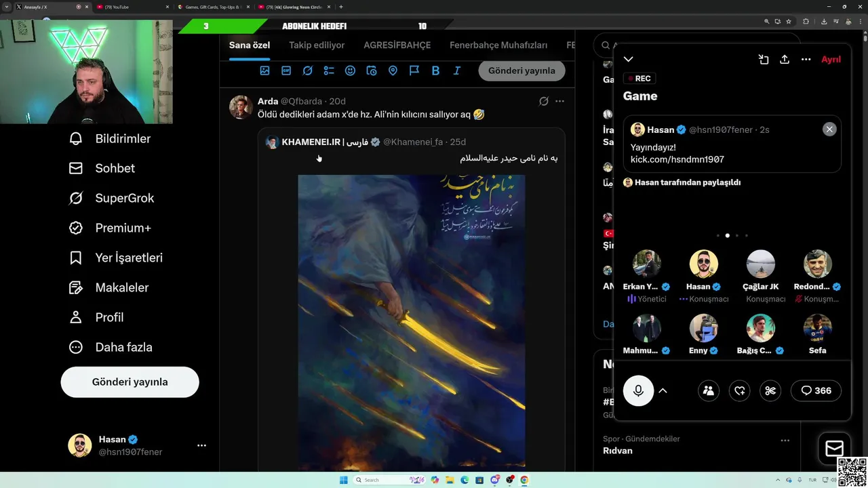868x488 pixels.
Task: Click Grok explain icon on Arda's post
Action: point(543,101)
